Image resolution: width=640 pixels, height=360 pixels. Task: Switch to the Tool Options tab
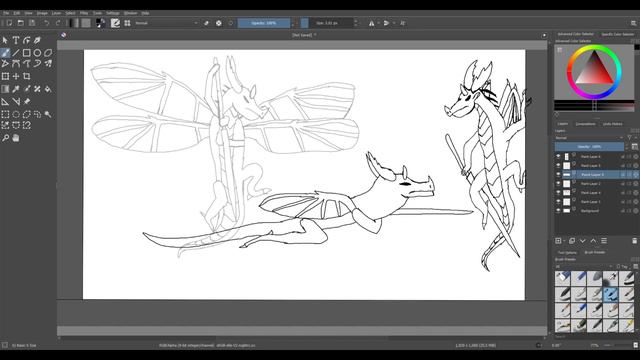coord(567,253)
